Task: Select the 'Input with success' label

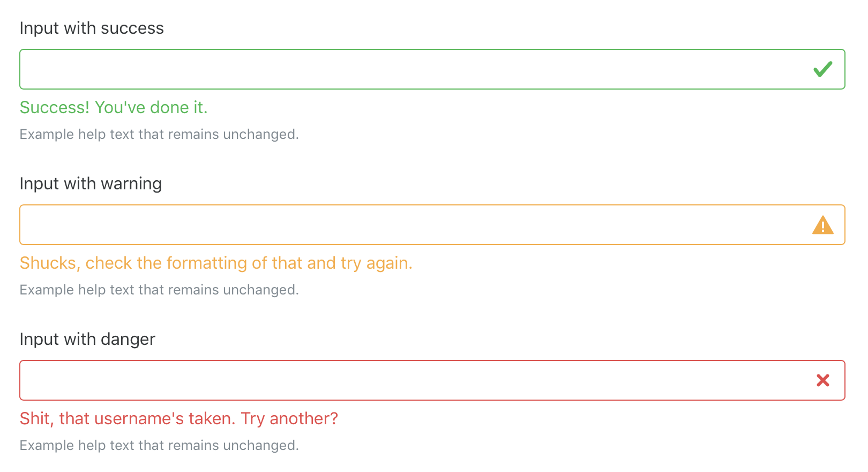Action: [x=92, y=28]
